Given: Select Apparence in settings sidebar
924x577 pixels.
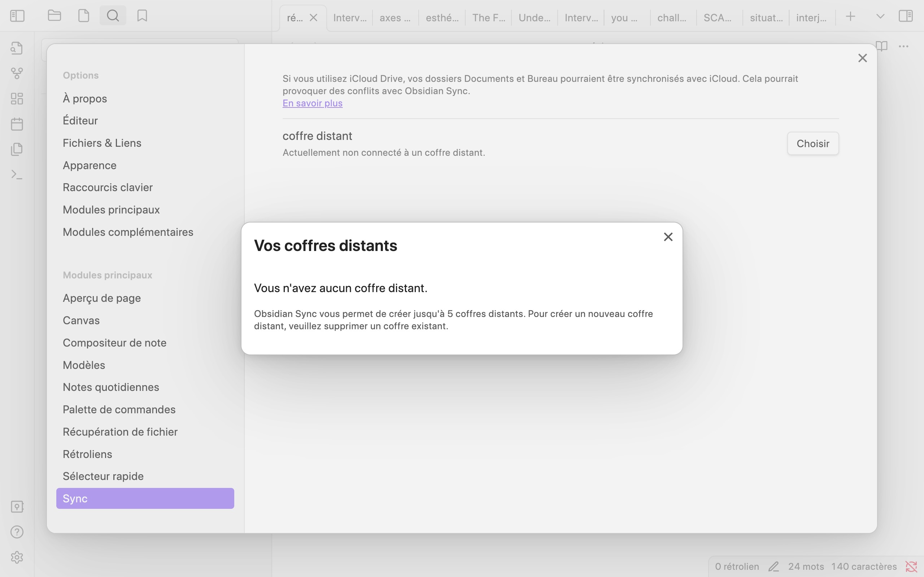Looking at the screenshot, I should coord(90,165).
